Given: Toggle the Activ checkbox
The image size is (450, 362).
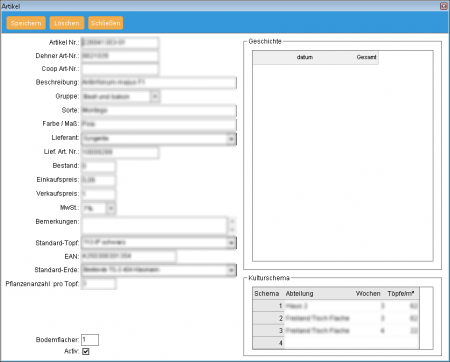Looking at the screenshot, I should [x=86, y=351].
